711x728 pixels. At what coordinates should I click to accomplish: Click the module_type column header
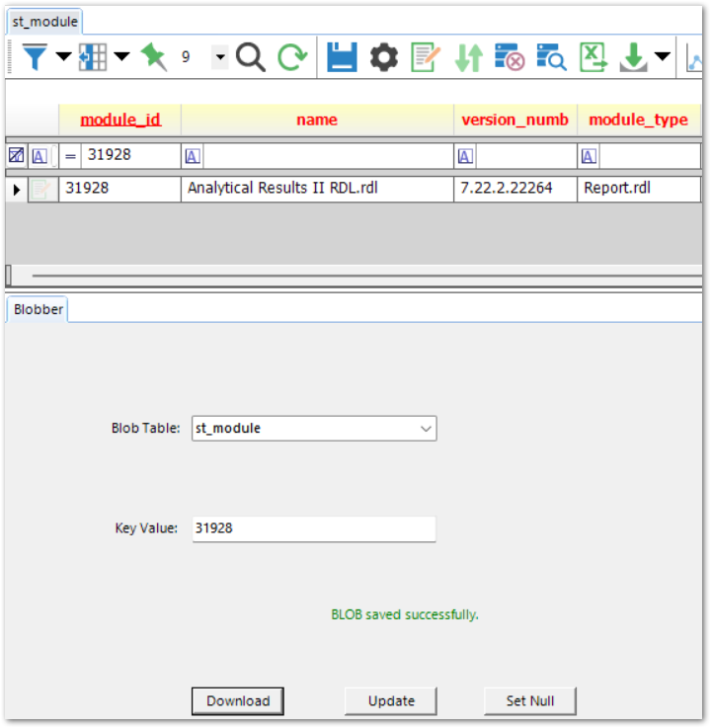pyautogui.click(x=639, y=120)
